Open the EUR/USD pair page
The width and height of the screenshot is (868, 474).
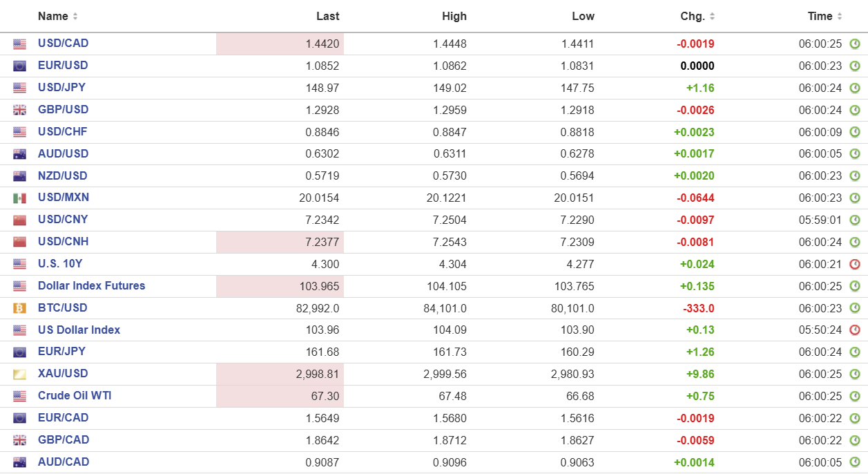(63, 66)
